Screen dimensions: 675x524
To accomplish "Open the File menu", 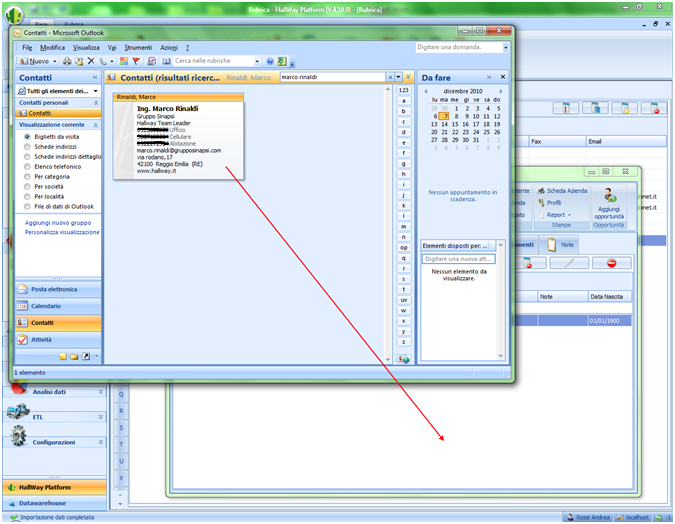I will [x=27, y=48].
